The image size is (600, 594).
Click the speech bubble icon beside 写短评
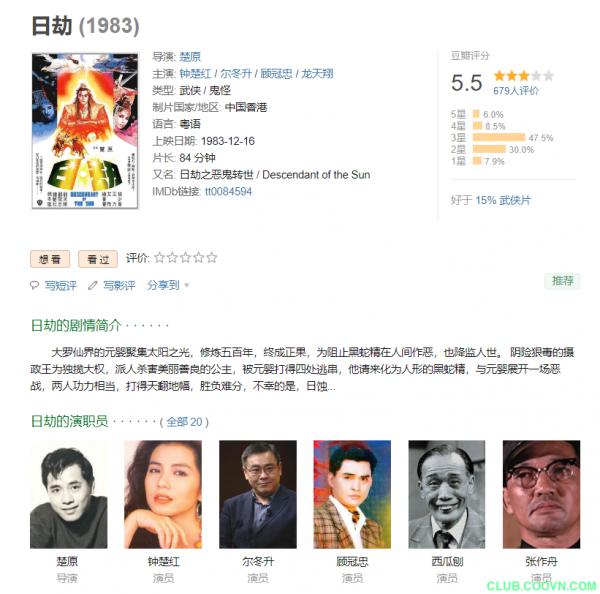pos(34,285)
